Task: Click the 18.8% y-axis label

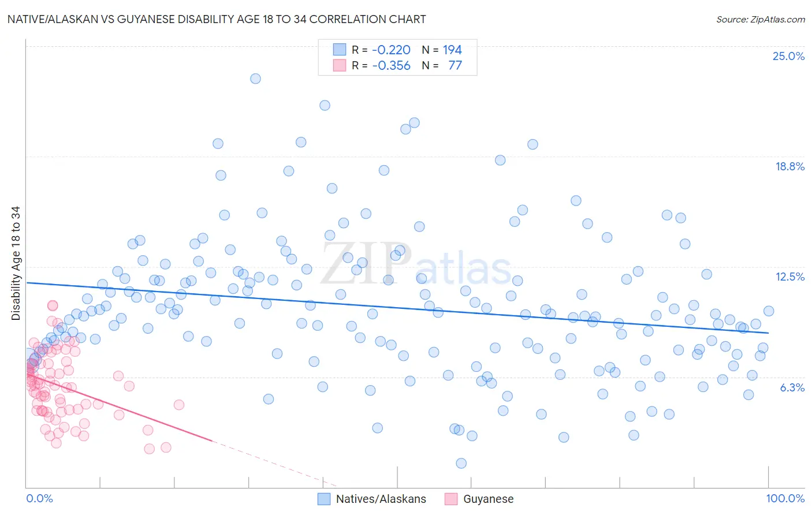Action: (x=789, y=166)
